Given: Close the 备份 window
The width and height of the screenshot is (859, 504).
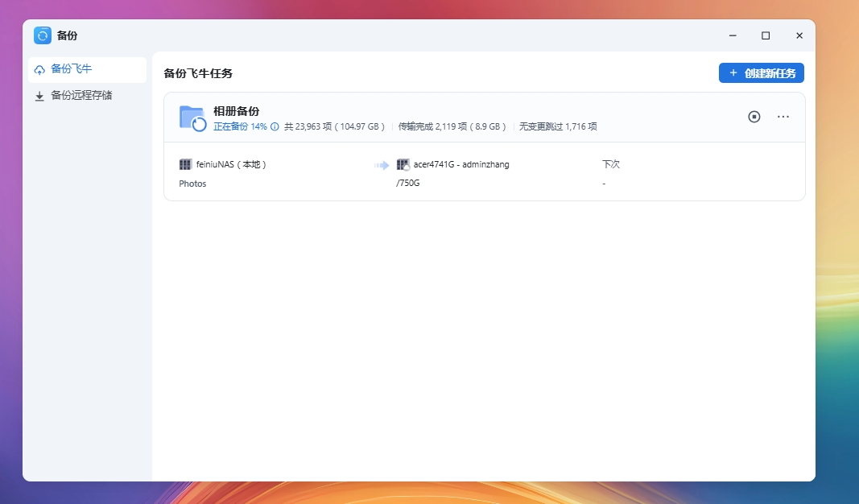Looking at the screenshot, I should pyautogui.click(x=799, y=35).
